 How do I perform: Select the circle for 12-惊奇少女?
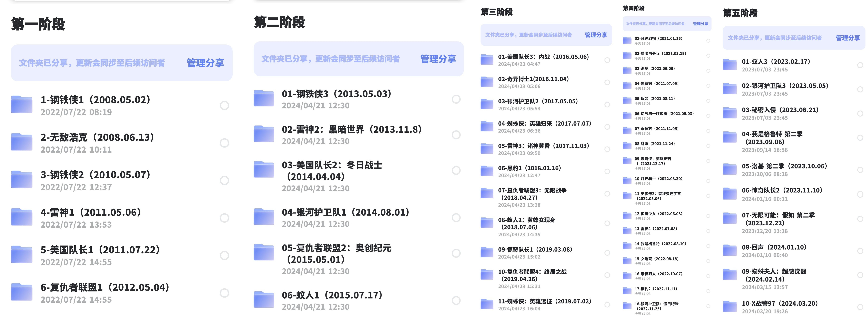pyautogui.click(x=708, y=216)
